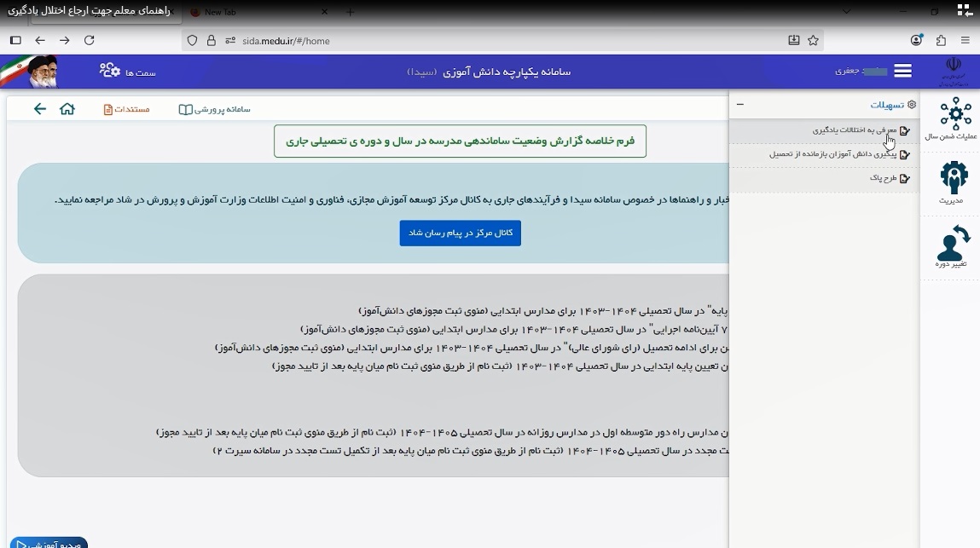This screenshot has height=548, width=980.
Task: Select the طرح پاک menu item
Action: click(x=887, y=179)
